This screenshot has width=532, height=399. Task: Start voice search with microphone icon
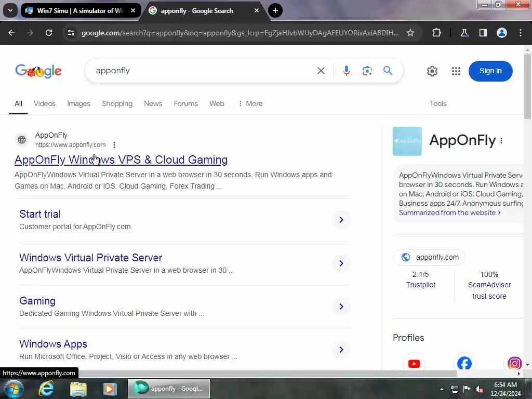click(347, 71)
